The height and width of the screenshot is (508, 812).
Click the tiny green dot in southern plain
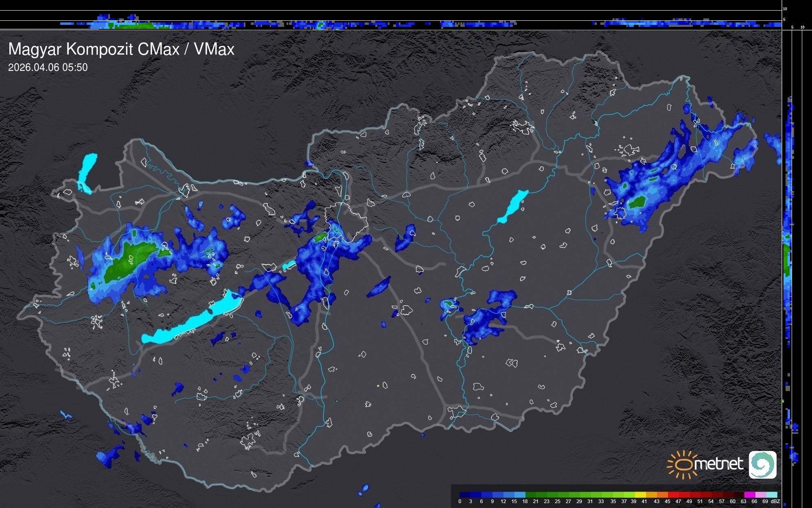(378, 385)
